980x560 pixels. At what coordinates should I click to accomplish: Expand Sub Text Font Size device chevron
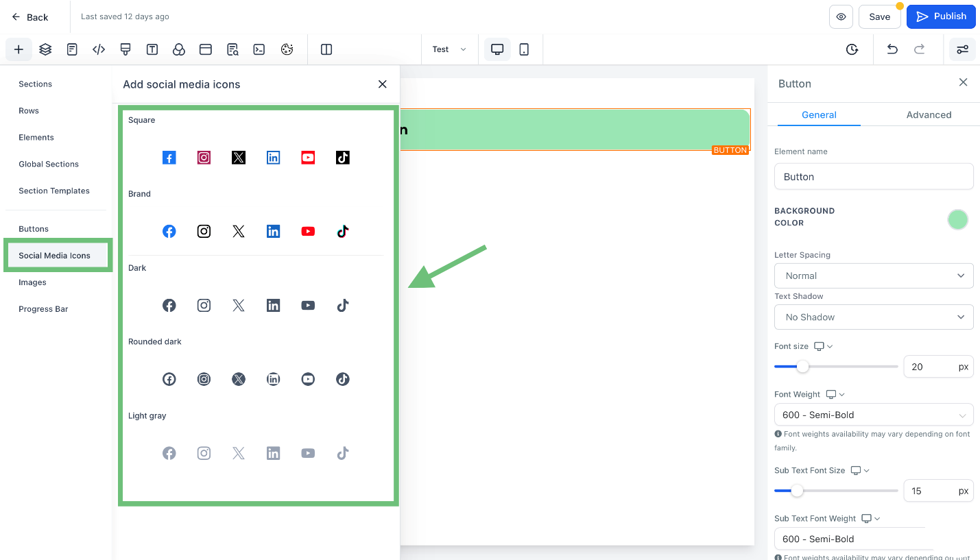coord(867,470)
